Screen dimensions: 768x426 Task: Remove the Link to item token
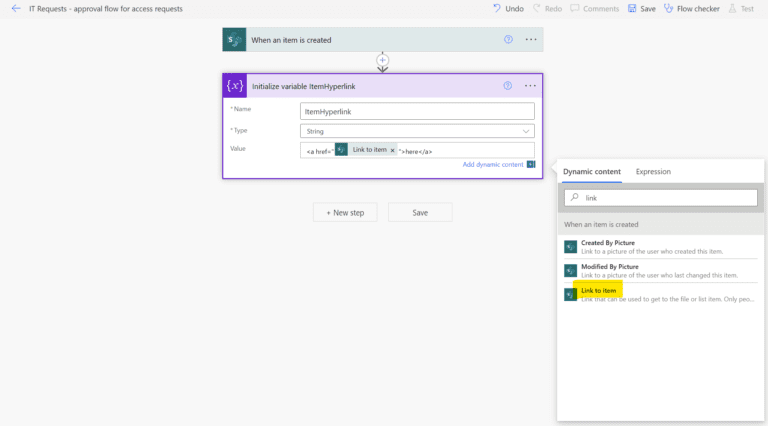392,150
